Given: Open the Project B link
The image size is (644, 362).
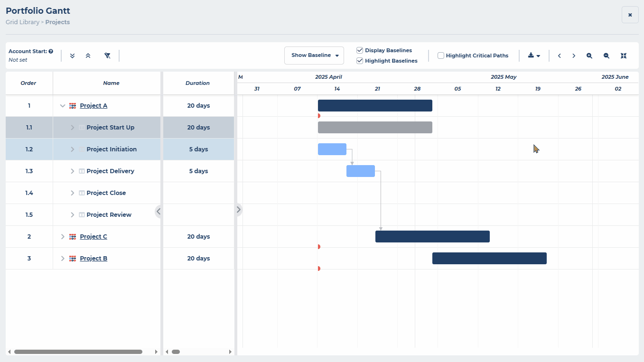Looking at the screenshot, I should point(93,258).
